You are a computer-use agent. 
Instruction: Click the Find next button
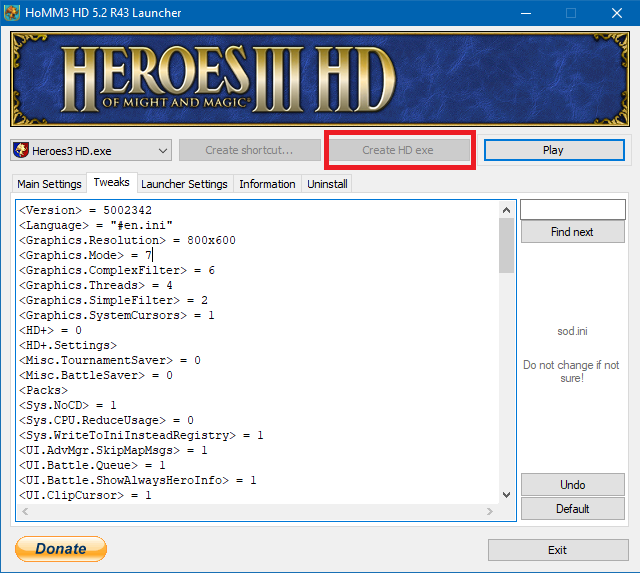tap(573, 232)
